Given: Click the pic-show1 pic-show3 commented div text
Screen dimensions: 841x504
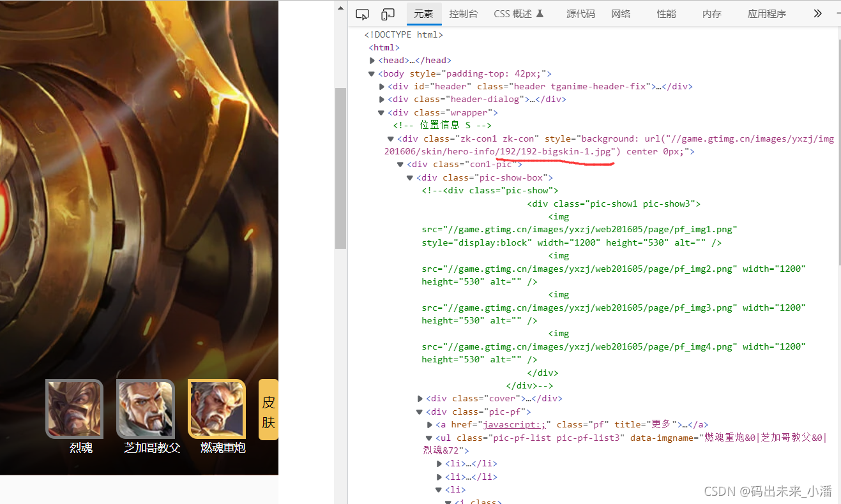Looking at the screenshot, I should pyautogui.click(x=614, y=204).
